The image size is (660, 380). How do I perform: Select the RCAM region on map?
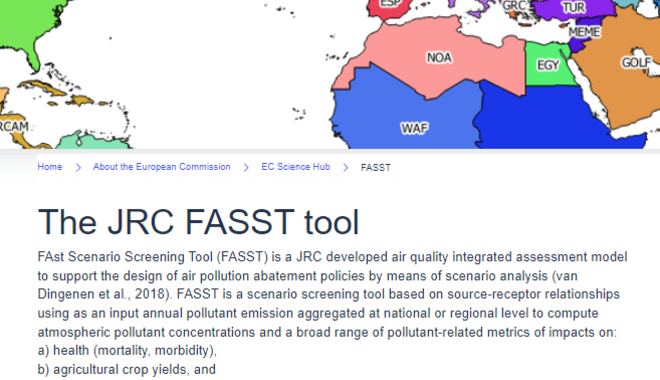(13, 126)
